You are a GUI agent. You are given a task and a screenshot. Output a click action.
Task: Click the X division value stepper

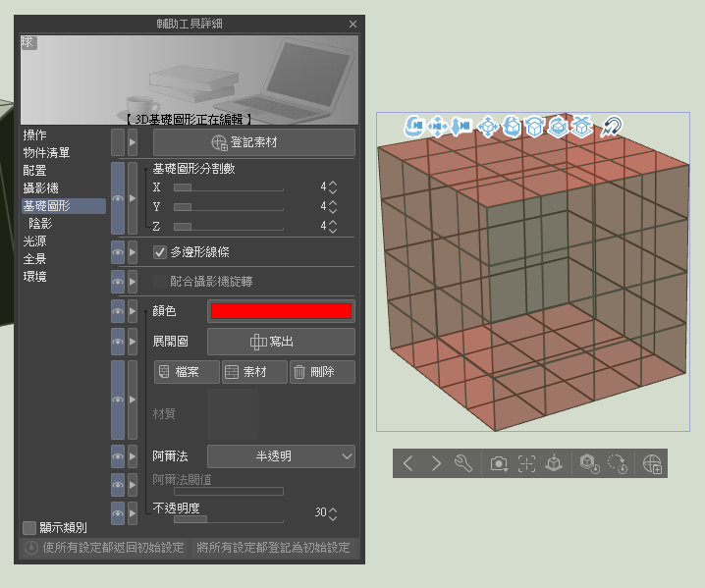[x=333, y=187]
